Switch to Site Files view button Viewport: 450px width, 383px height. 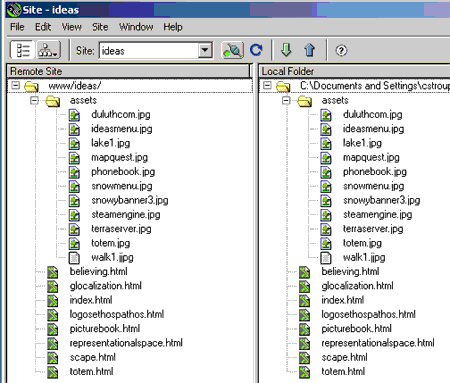point(22,50)
